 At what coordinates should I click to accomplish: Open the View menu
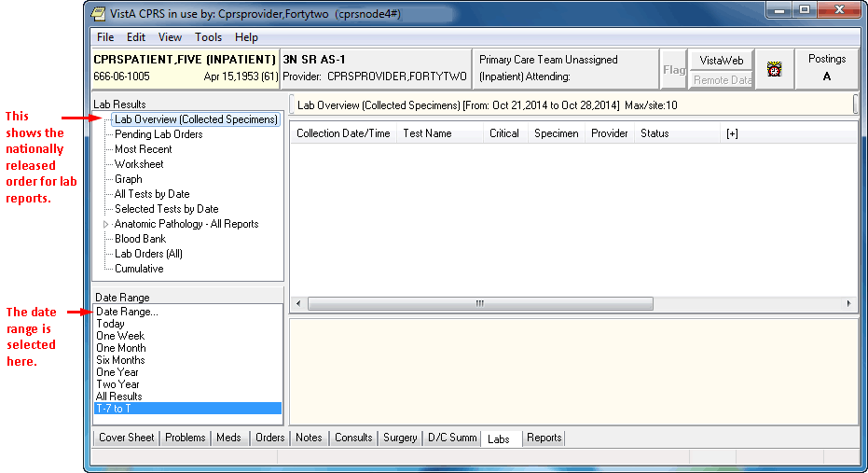point(170,37)
